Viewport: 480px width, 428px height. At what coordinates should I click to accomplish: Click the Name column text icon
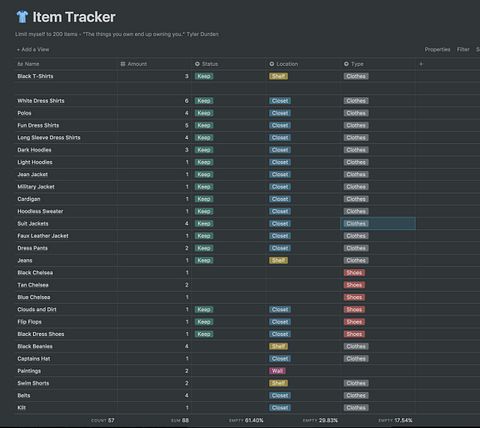(20, 64)
